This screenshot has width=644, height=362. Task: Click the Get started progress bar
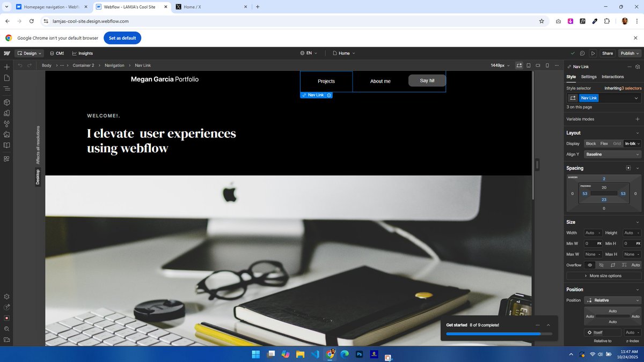[x=499, y=334]
